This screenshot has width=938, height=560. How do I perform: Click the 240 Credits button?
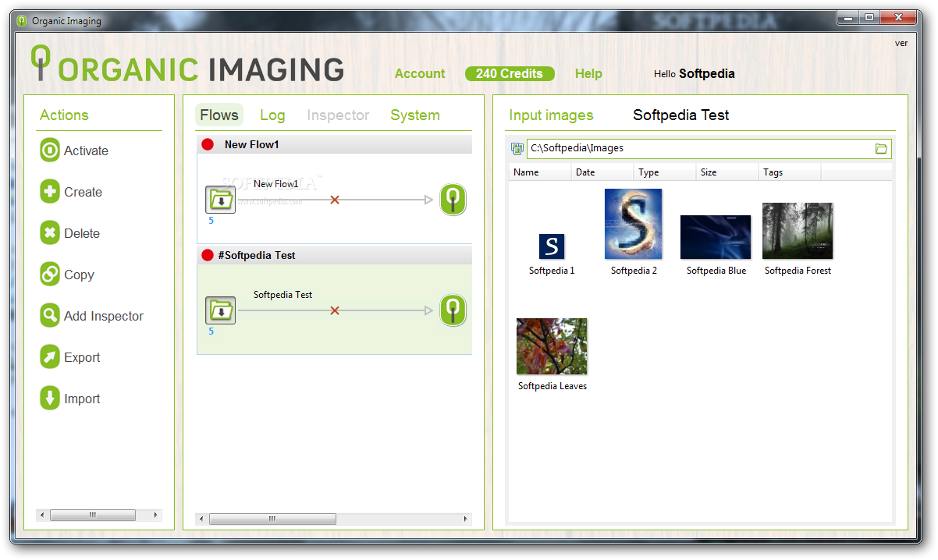click(x=510, y=74)
